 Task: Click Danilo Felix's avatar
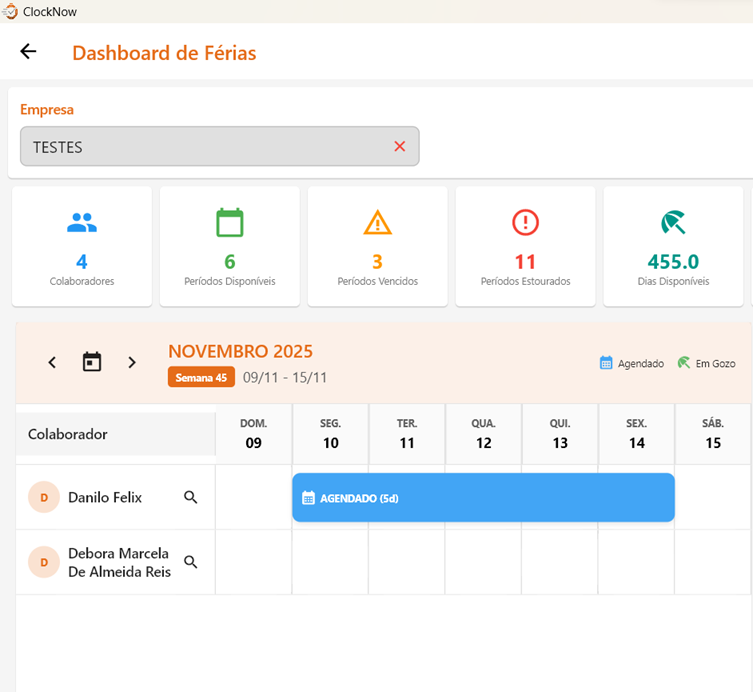(x=44, y=497)
